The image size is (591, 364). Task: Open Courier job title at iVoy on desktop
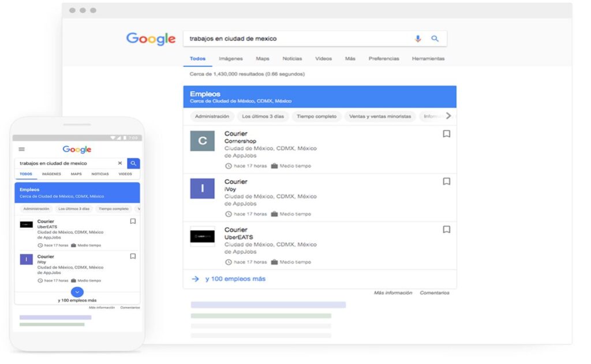236,182
